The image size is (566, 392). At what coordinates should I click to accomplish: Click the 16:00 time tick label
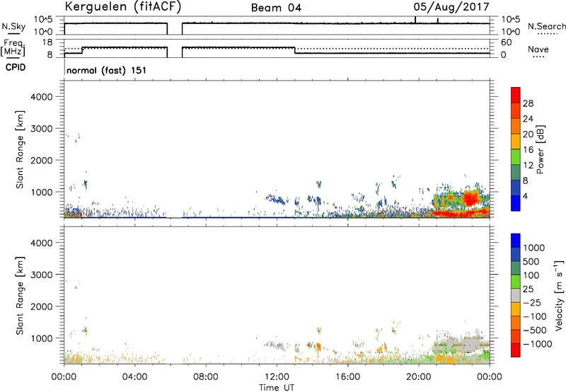(x=347, y=377)
